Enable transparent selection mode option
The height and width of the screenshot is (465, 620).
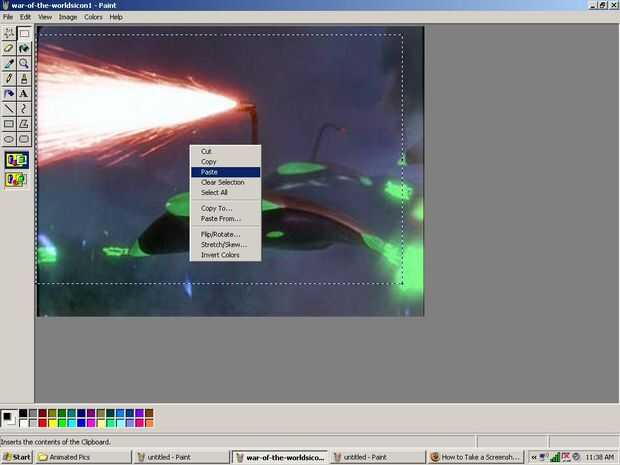click(17, 180)
